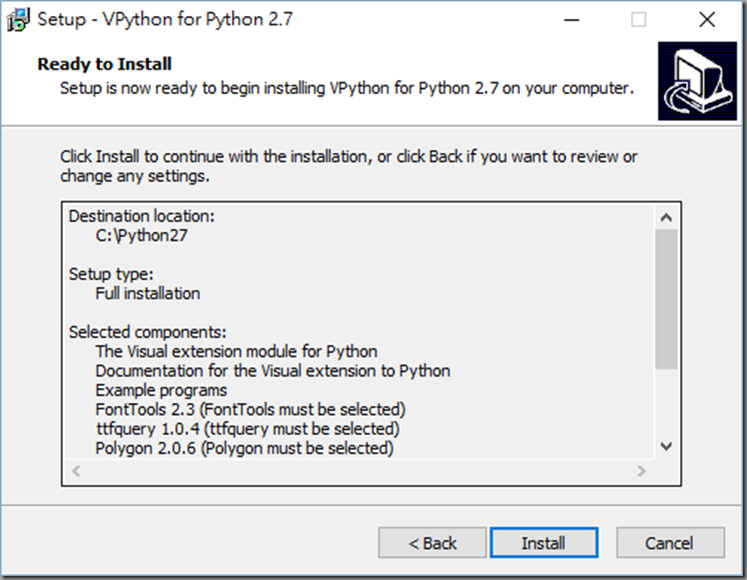Click the computer wizard image in header

coord(697,81)
